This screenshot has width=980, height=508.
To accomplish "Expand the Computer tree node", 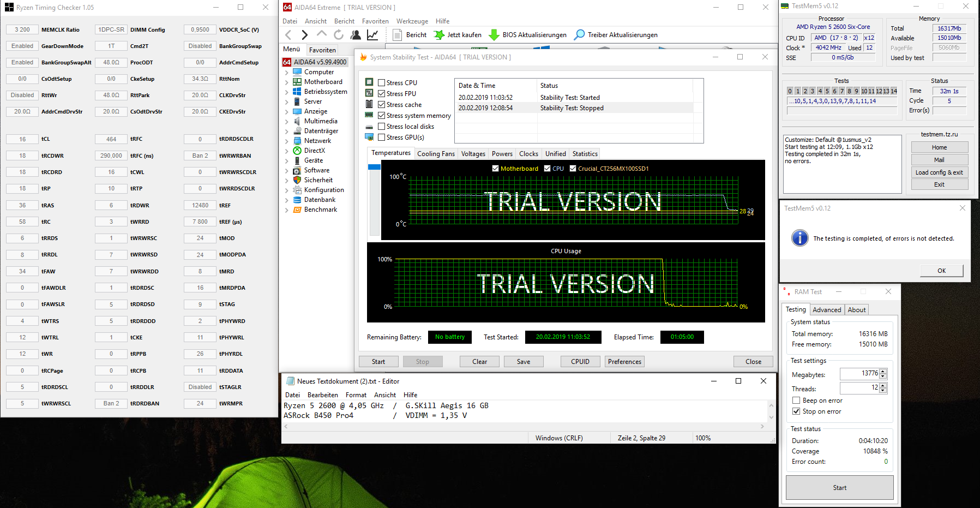I will click(287, 72).
